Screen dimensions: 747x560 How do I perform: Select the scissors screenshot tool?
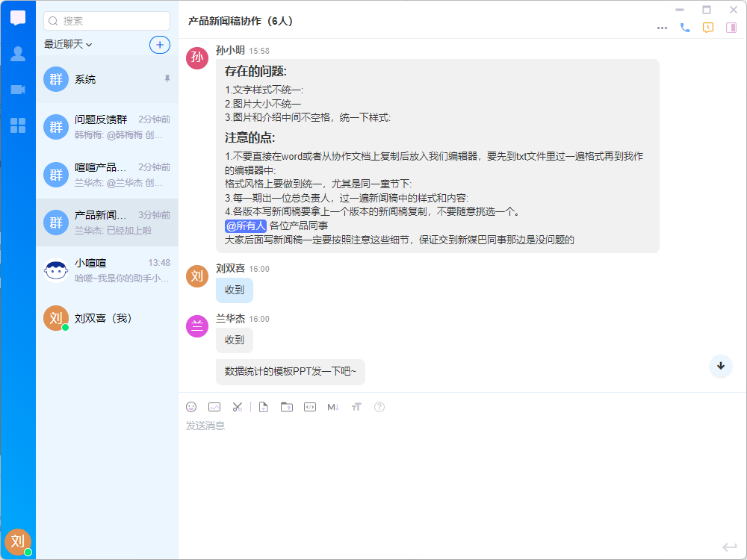pyautogui.click(x=237, y=407)
